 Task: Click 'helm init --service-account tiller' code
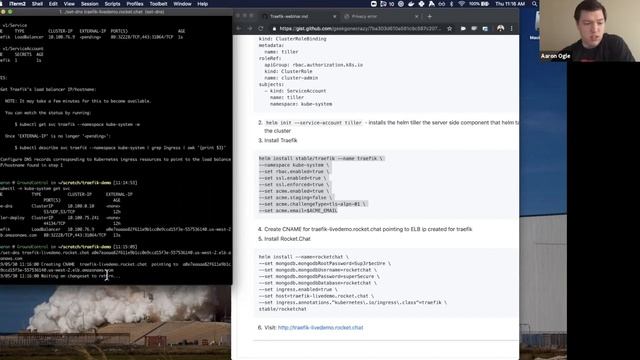pyautogui.click(x=313, y=122)
